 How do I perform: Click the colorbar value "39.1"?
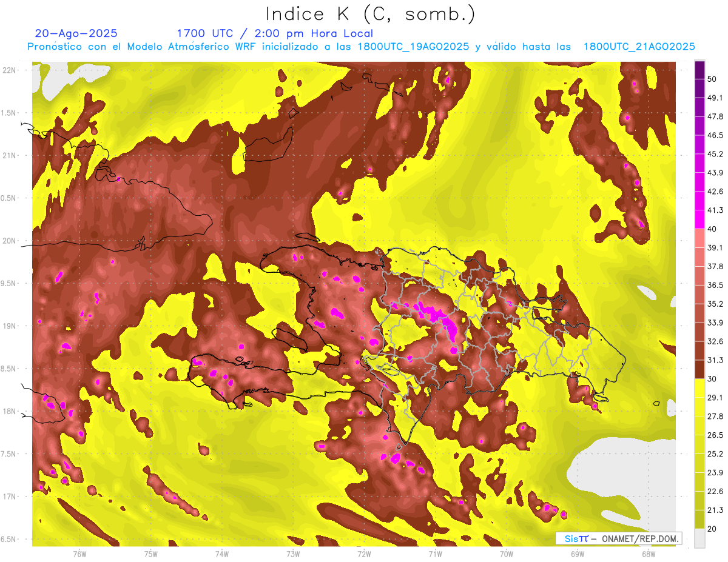click(x=715, y=247)
